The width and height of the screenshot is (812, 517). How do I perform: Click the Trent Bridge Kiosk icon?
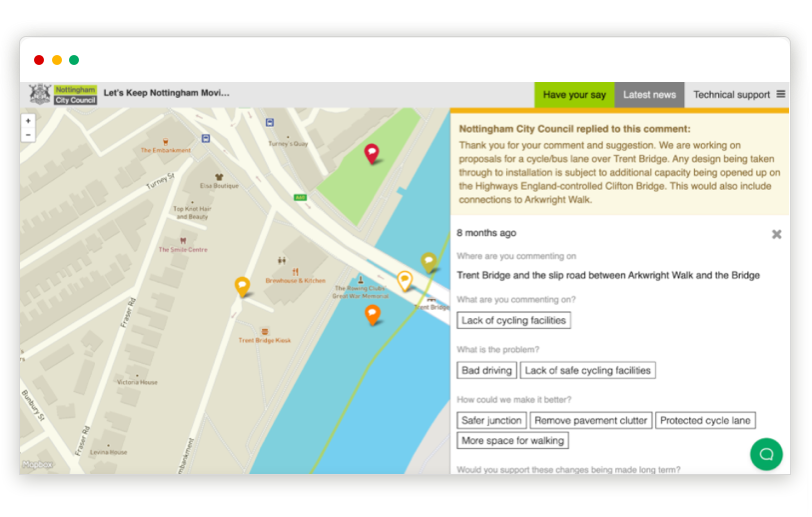click(265, 332)
